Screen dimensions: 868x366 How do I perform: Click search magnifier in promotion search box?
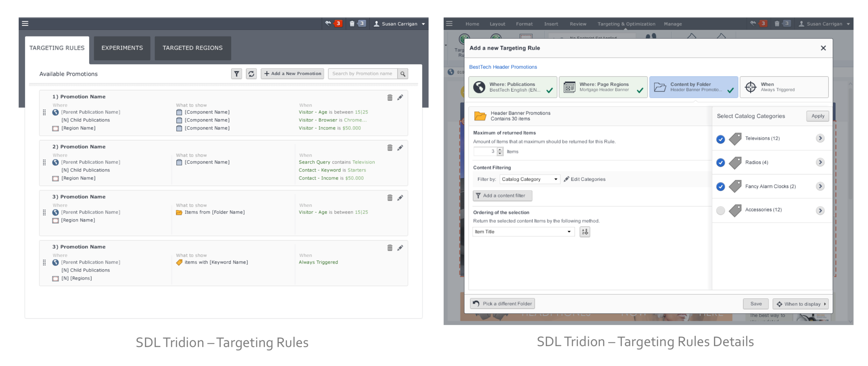(x=403, y=74)
